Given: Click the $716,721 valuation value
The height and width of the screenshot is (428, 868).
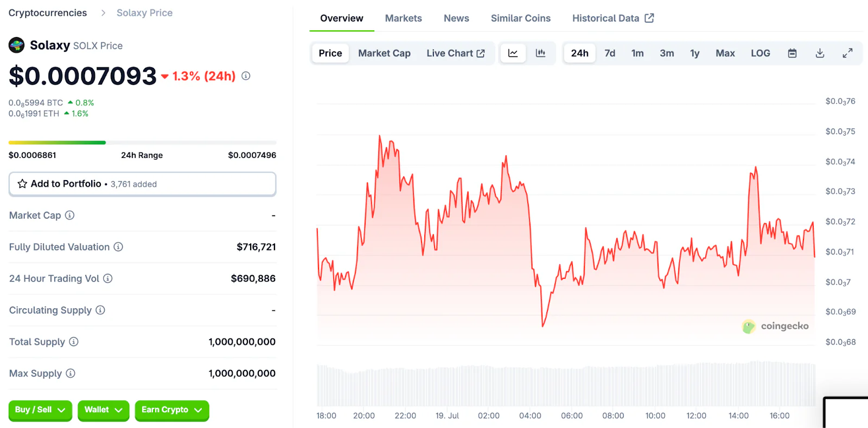Looking at the screenshot, I should click(x=256, y=247).
